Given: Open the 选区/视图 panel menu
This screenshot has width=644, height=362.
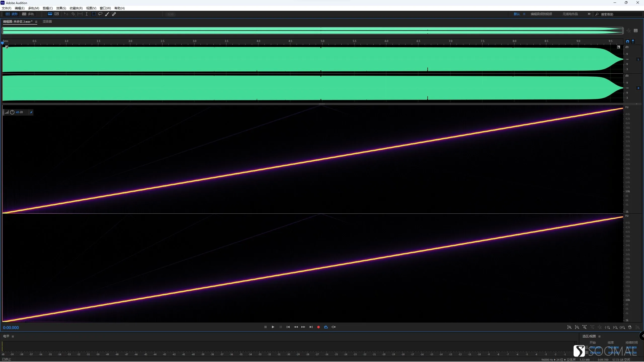Looking at the screenshot, I should (599, 337).
